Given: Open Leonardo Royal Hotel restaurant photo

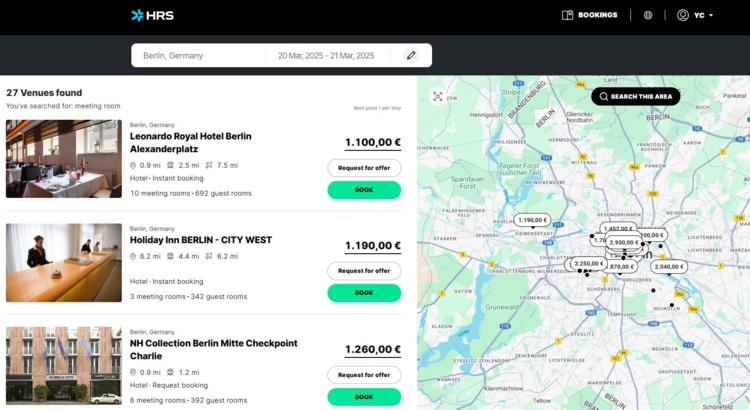Looking at the screenshot, I should (x=64, y=159).
